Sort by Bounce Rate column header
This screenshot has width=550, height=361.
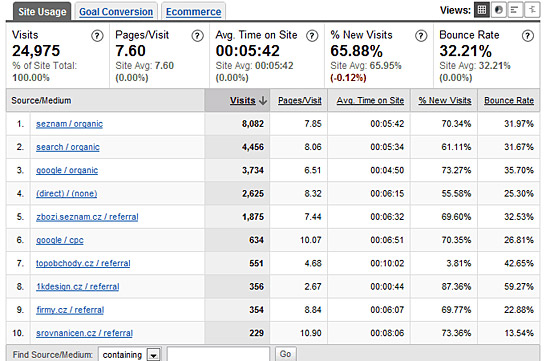509,100
